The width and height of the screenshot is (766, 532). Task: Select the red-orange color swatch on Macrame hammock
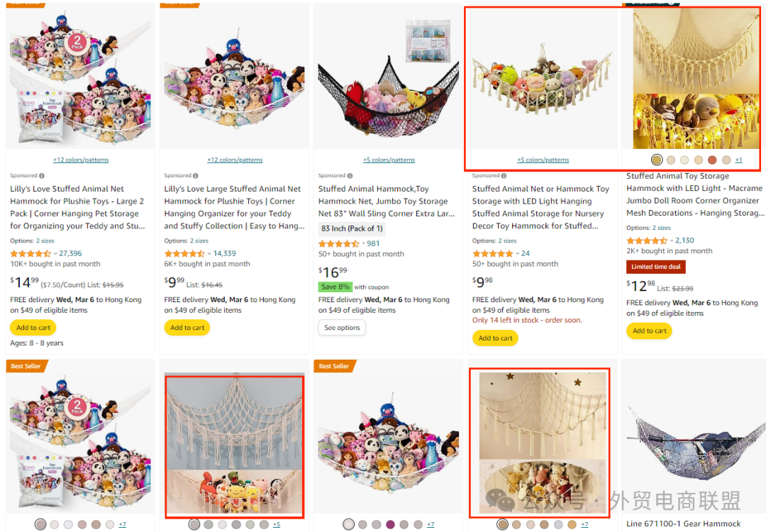pyautogui.click(x=712, y=160)
